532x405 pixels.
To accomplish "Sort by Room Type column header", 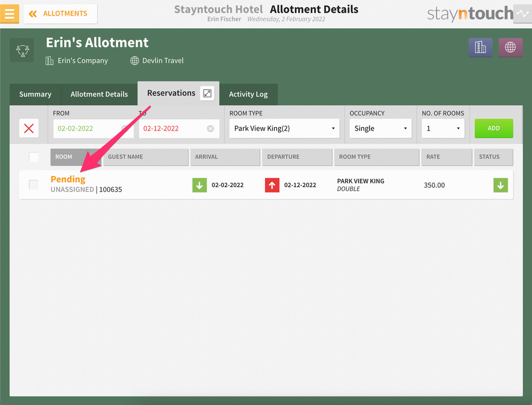I will click(x=376, y=157).
